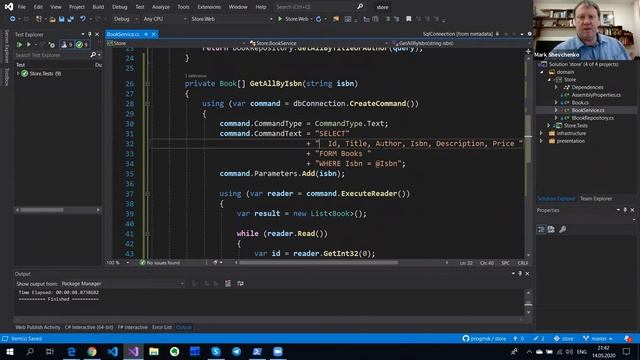Click the refresh browser icon beside Store.Web

[x=318, y=19]
